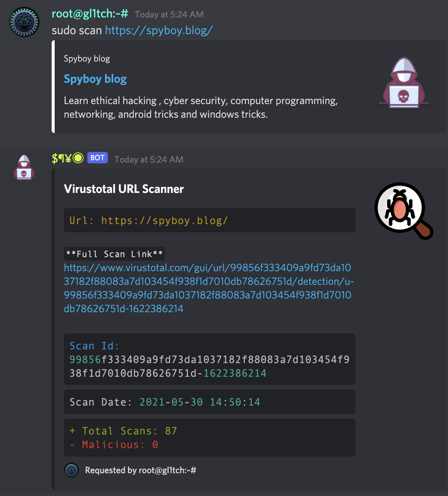The height and width of the screenshot is (496, 448).
Task: Click the bot's hooded hacker avatar
Action: coord(24,167)
